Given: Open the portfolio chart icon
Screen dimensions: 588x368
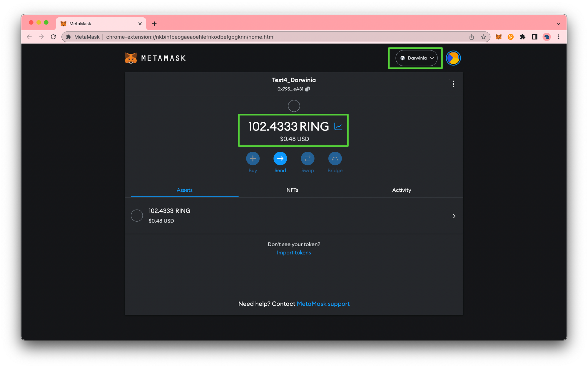Looking at the screenshot, I should (338, 127).
